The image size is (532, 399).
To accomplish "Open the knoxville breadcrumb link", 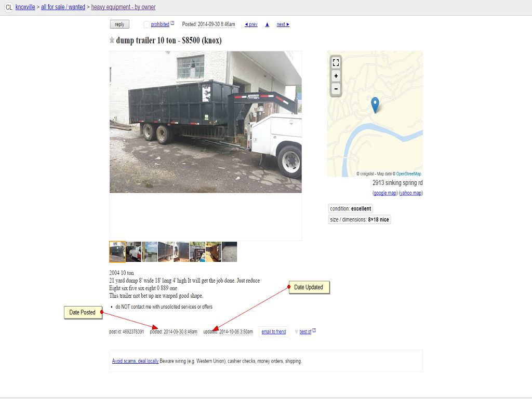I will point(25,7).
